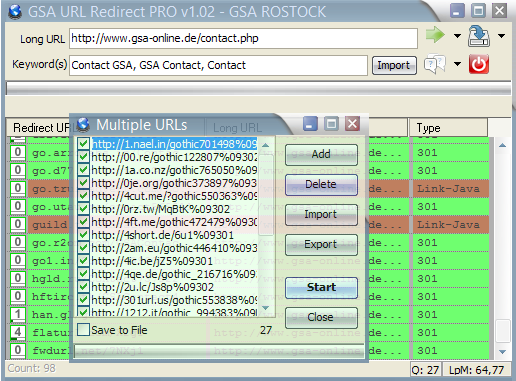The image size is (516, 381).
Task: Click main results list scroll up arrow
Action: click(503, 145)
